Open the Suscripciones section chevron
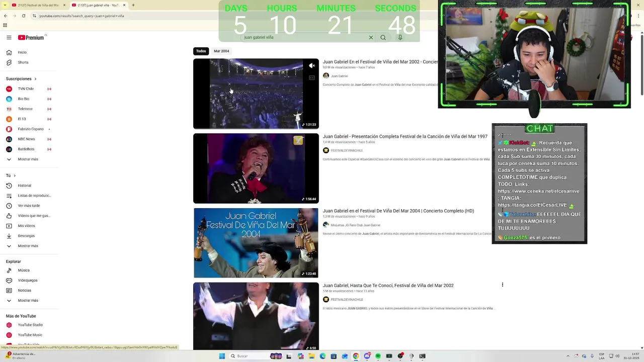Screen dimensions: 644x362 (x=36, y=79)
